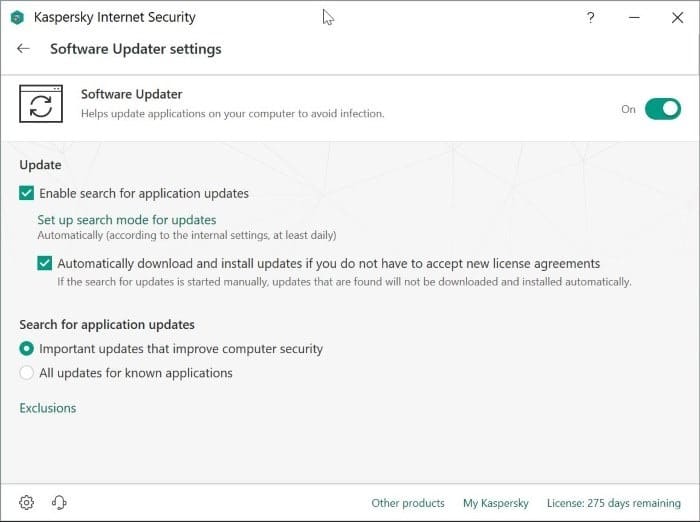Select Important updates that improve computer security
The image size is (700, 522).
[x=26, y=348]
